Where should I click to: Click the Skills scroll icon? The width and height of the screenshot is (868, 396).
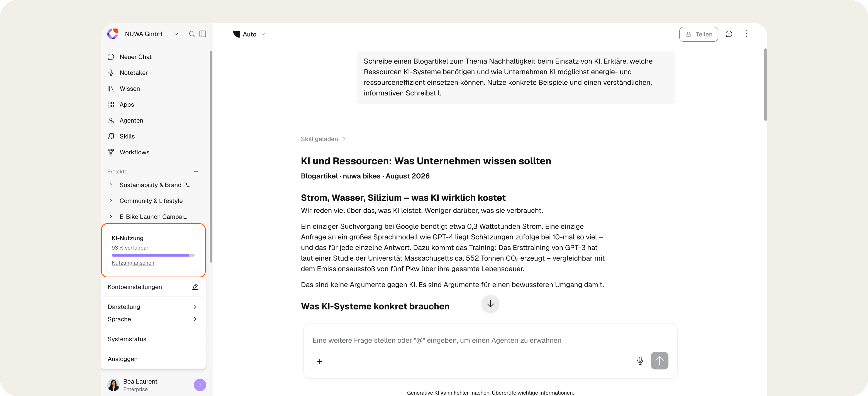(x=110, y=136)
